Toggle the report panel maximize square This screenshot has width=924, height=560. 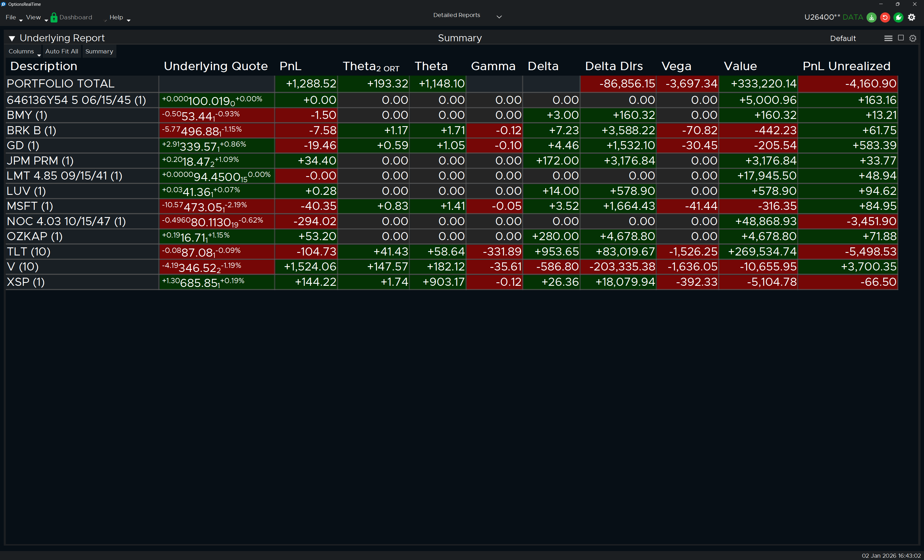pos(901,38)
